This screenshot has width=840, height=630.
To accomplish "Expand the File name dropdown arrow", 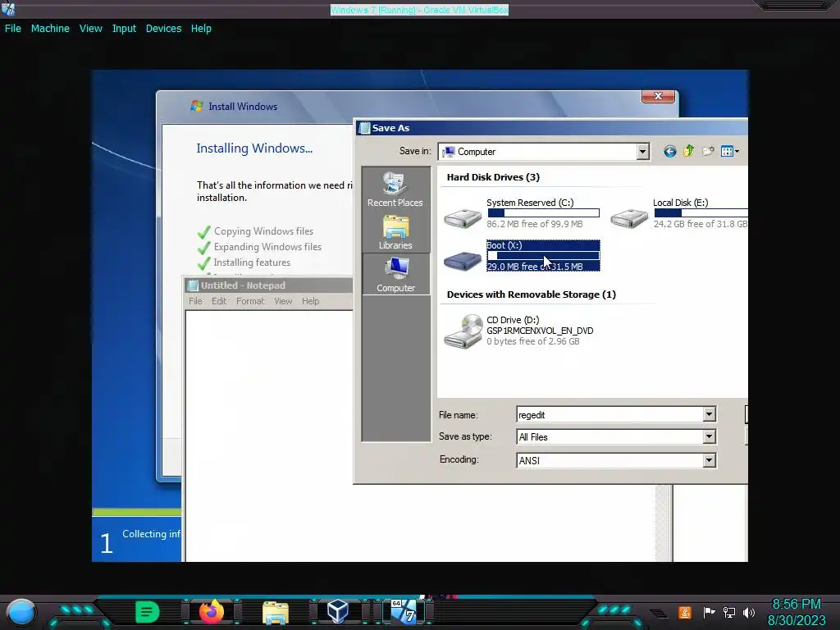I will (x=709, y=414).
